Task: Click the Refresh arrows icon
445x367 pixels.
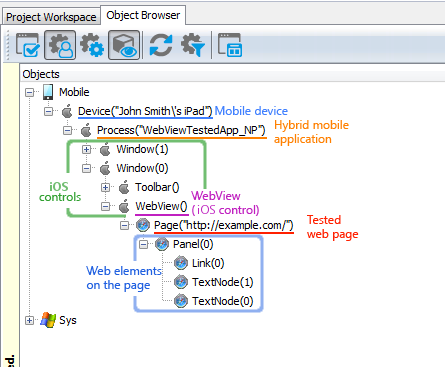Action: (x=161, y=45)
